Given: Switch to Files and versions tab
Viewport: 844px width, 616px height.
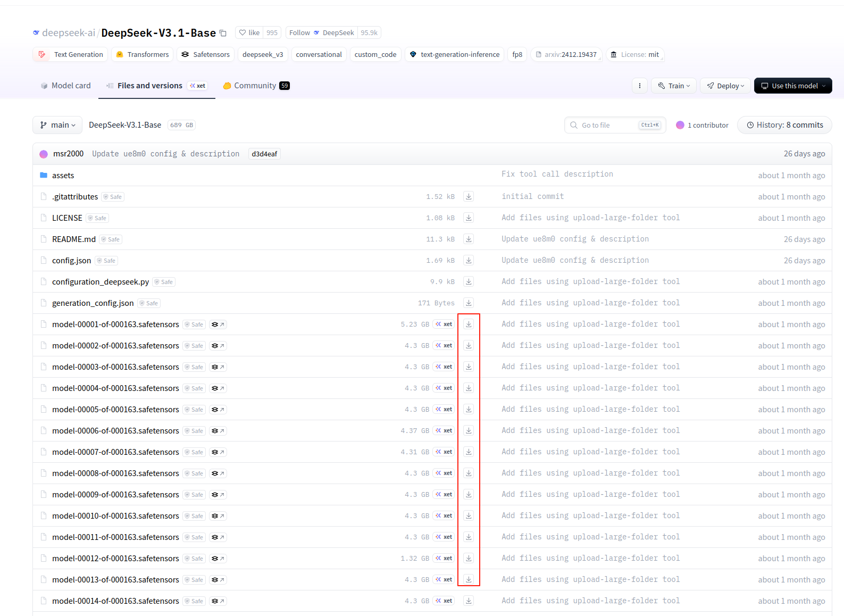Looking at the screenshot, I should coord(157,86).
